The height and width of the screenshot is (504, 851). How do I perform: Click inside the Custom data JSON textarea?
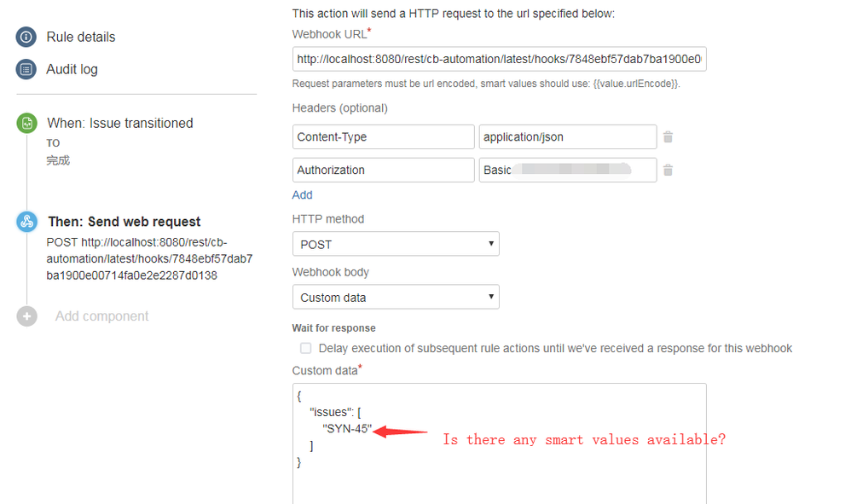click(x=500, y=443)
